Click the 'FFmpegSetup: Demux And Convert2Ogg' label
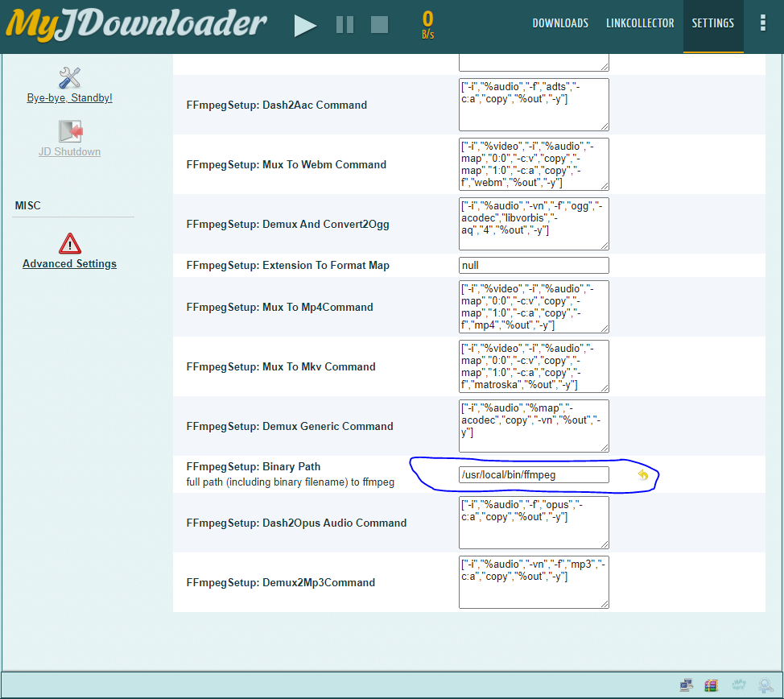784x699 pixels. 288,224
